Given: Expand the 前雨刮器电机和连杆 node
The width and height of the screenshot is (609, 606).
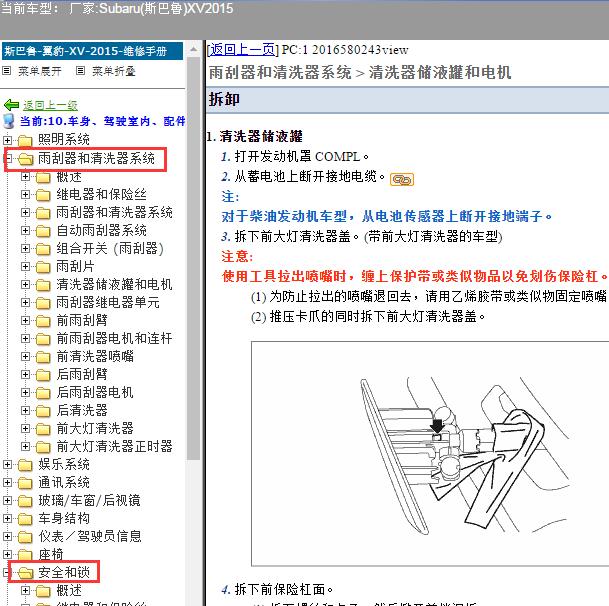Looking at the screenshot, I should click(x=25, y=338).
